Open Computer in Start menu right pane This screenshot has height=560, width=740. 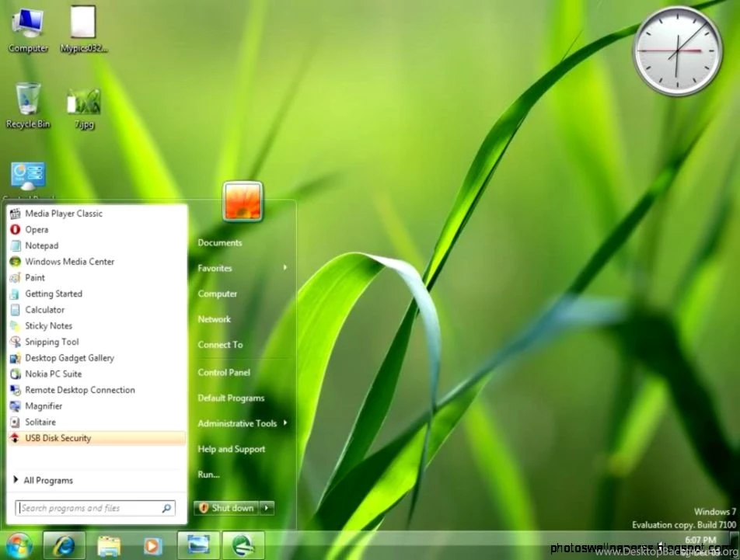click(218, 294)
